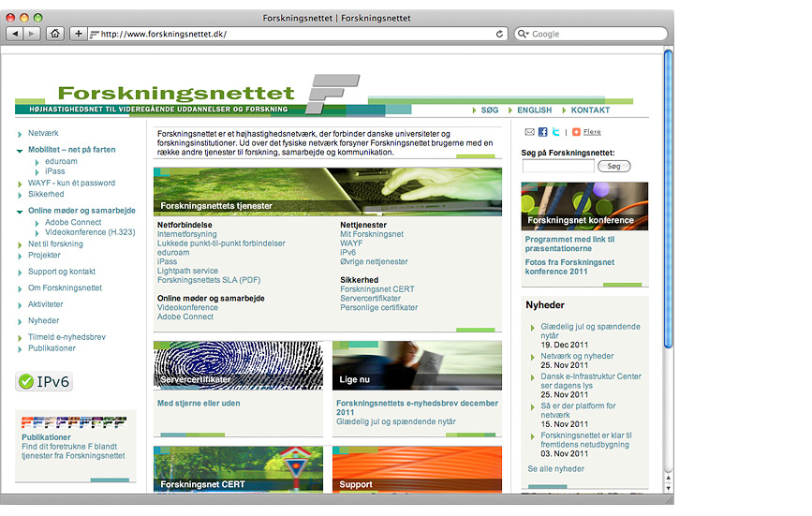The height and width of the screenshot is (516, 812).
Task: Click the IPv6 enabled badge
Action: (44, 381)
